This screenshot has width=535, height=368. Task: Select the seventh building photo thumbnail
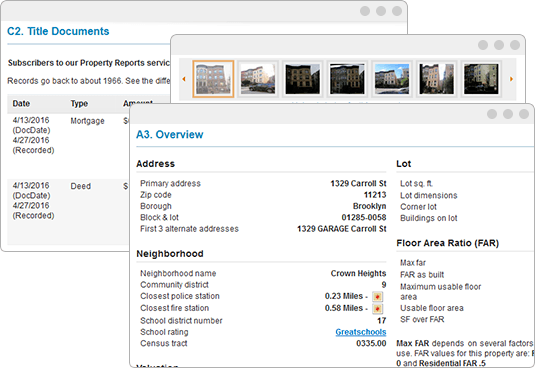481,79
